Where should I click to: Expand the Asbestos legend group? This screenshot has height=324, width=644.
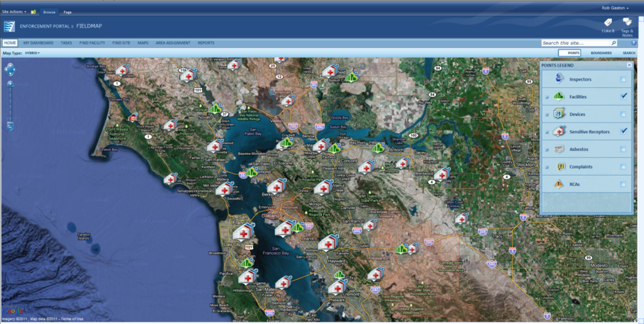click(547, 150)
